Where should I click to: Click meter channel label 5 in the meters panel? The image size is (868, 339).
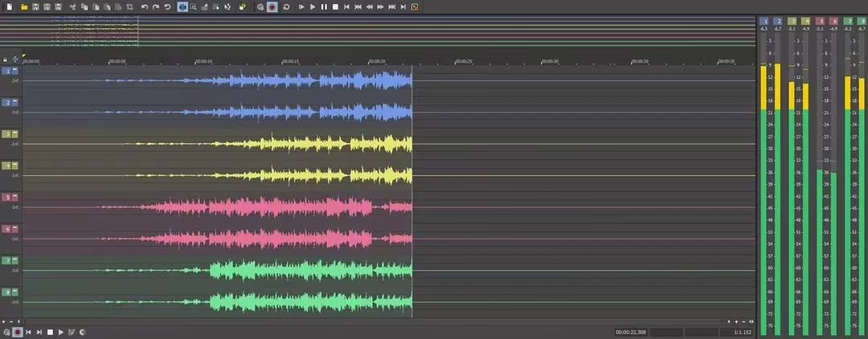[820, 21]
